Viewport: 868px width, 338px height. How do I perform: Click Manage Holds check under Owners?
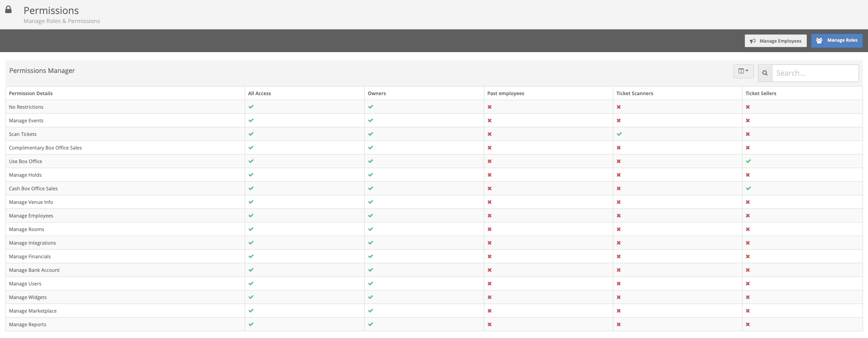pos(371,175)
